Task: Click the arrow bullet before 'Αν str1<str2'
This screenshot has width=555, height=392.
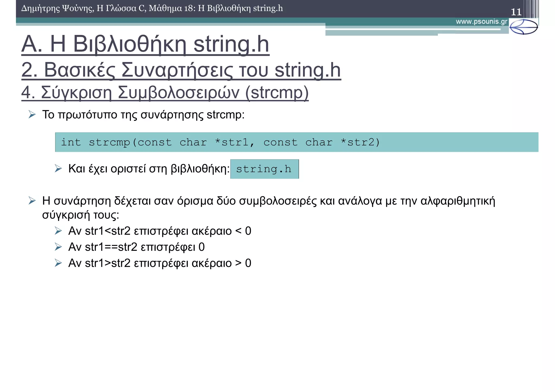Action: [58, 231]
